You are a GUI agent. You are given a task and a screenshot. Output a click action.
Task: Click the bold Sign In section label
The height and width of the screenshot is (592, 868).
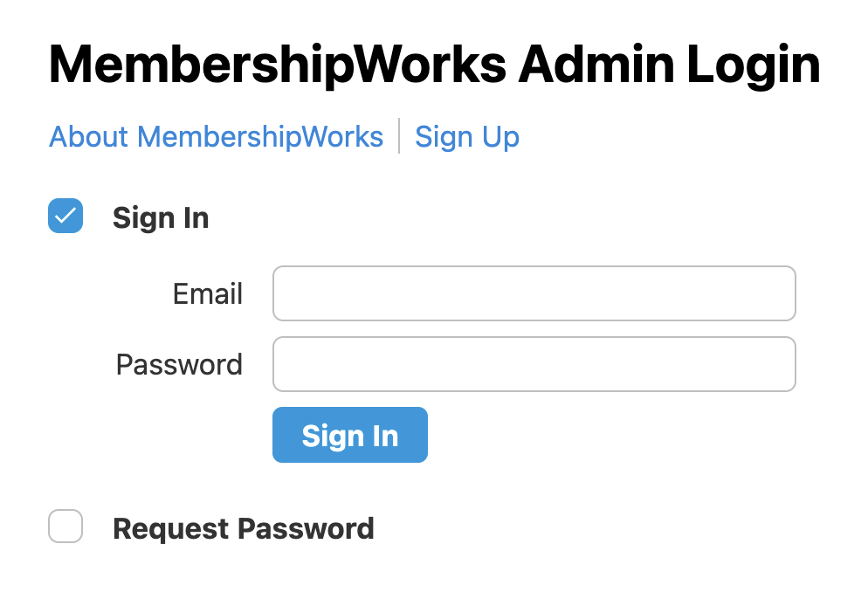pyautogui.click(x=161, y=217)
